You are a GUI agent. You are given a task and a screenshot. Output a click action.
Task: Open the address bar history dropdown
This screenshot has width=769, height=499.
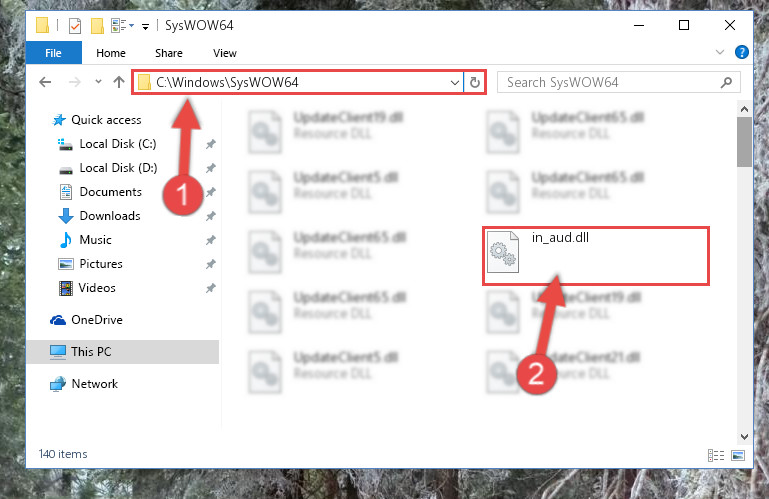coord(455,82)
